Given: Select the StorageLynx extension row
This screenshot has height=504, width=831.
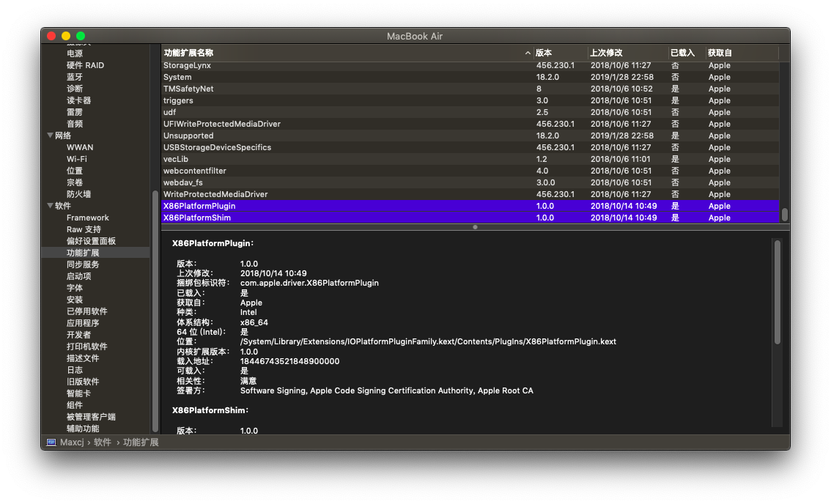Looking at the screenshot, I should pyautogui.click(x=470, y=65).
